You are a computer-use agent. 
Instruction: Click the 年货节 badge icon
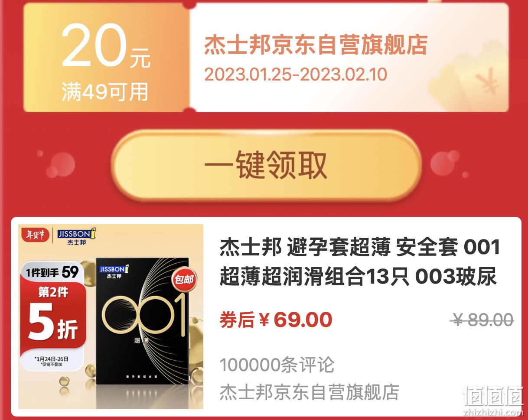[35, 236]
